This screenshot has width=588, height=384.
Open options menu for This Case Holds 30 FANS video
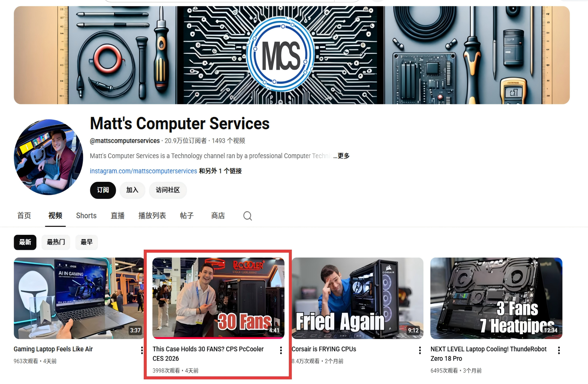pyautogui.click(x=281, y=350)
